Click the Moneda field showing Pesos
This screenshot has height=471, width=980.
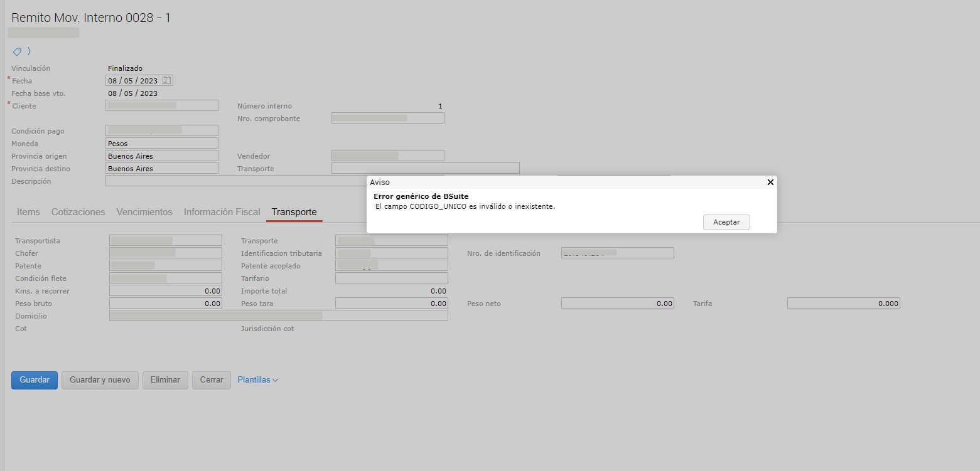(162, 144)
